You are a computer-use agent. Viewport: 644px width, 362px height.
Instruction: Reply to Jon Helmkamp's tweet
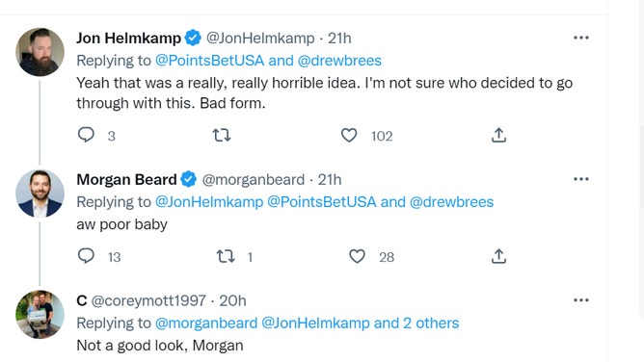click(86, 135)
